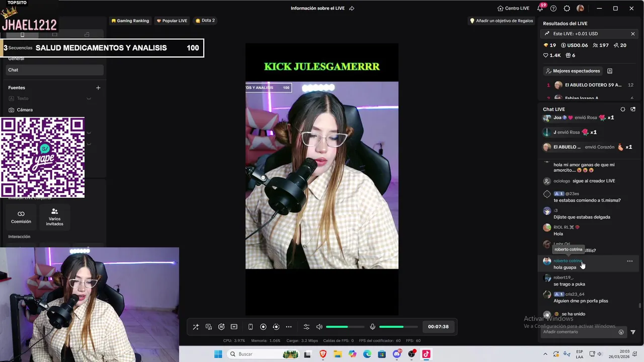Open Chat LIVE settings gear

click(623, 109)
